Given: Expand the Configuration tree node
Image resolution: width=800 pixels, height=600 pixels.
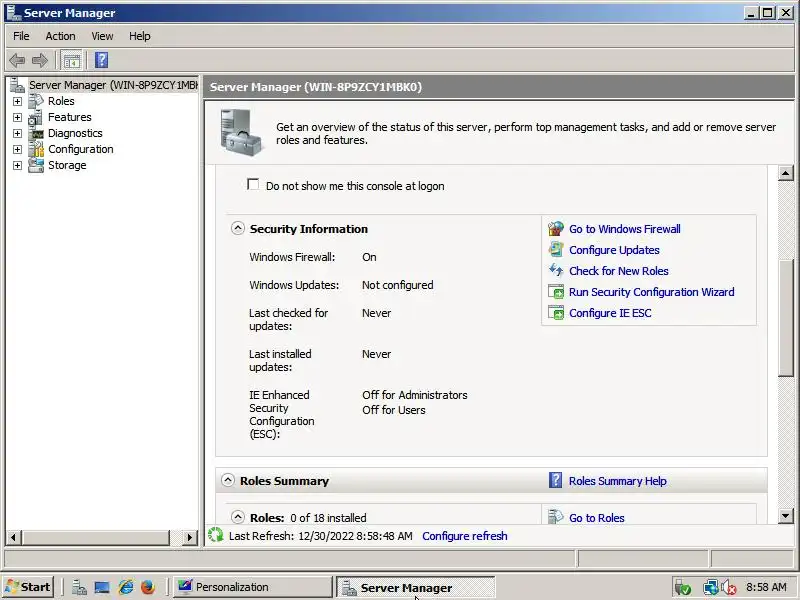Looking at the screenshot, I should pos(17,149).
